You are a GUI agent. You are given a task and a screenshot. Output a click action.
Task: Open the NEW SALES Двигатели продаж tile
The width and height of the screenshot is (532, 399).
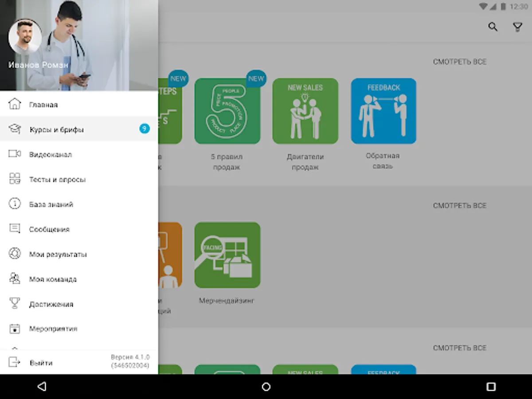pos(305,111)
